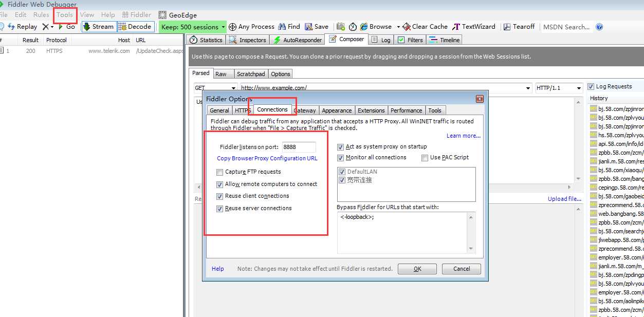This screenshot has width=644, height=317.
Task: Switch to the Log tab
Action: [381, 40]
